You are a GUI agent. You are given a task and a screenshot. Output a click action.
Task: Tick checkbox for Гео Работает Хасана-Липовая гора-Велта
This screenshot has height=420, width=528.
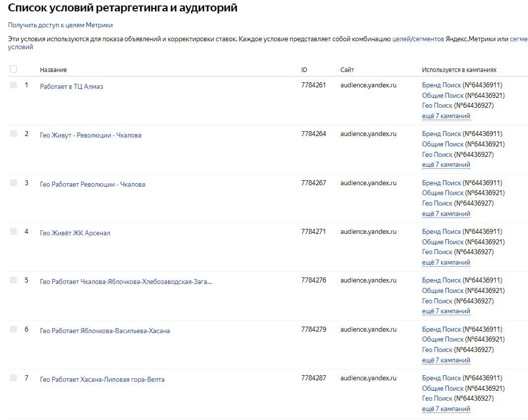coord(13,378)
